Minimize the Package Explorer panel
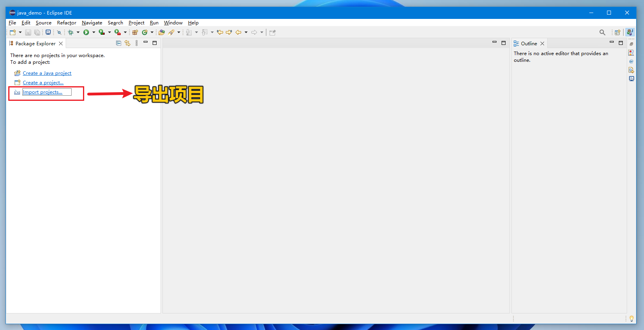Image resolution: width=644 pixels, height=330 pixels. click(x=146, y=42)
